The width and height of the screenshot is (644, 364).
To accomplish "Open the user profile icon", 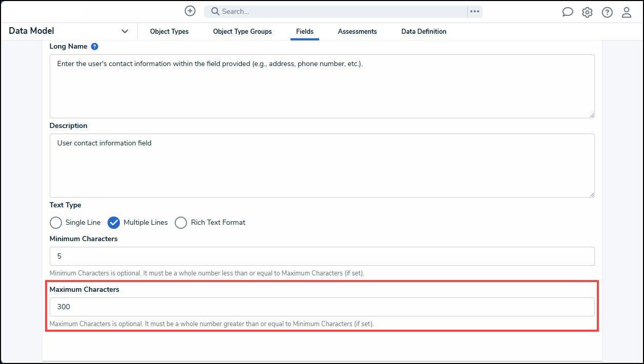I will click(627, 12).
